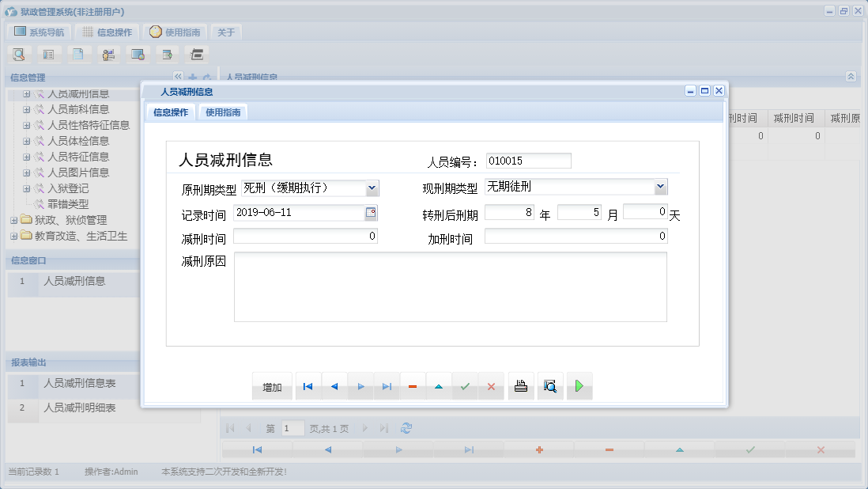Expand 人员特征信息 tree node

click(26, 157)
